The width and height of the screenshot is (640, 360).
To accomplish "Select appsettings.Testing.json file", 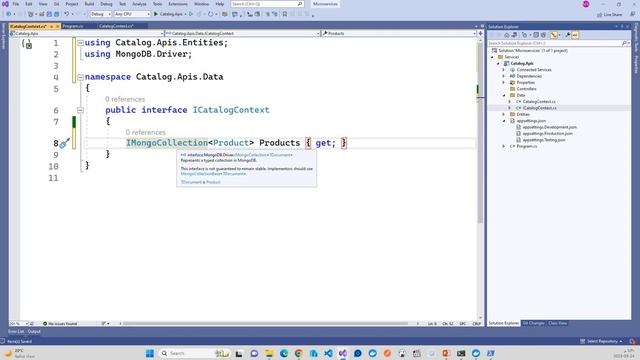I will pyautogui.click(x=544, y=140).
